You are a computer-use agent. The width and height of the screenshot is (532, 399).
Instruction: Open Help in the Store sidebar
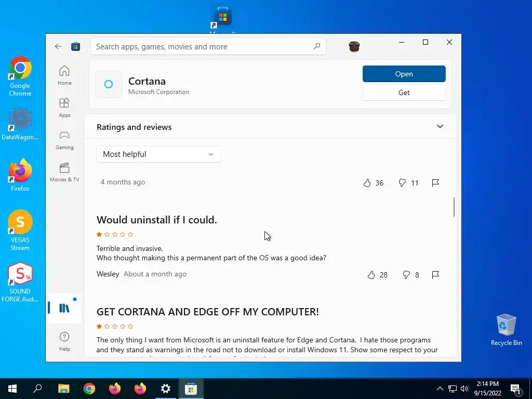tap(64, 341)
